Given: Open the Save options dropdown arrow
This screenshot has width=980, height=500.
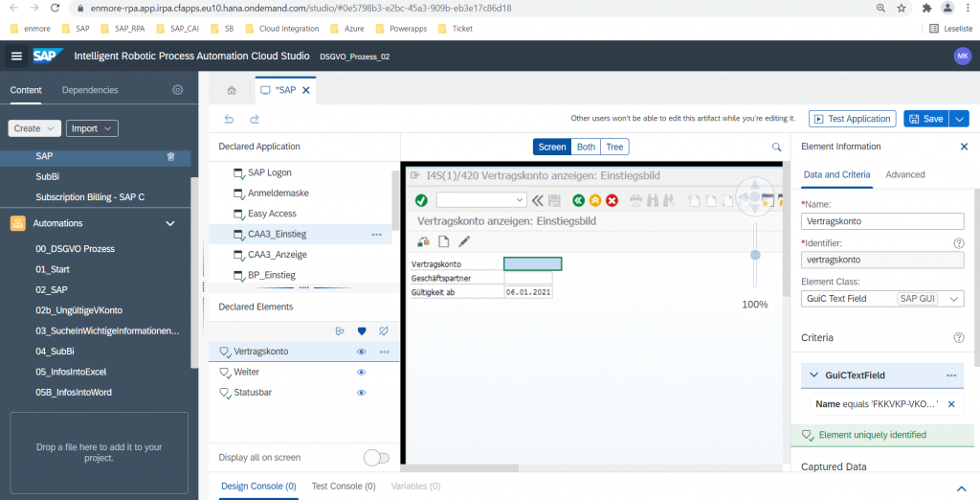Looking at the screenshot, I should 959,119.
